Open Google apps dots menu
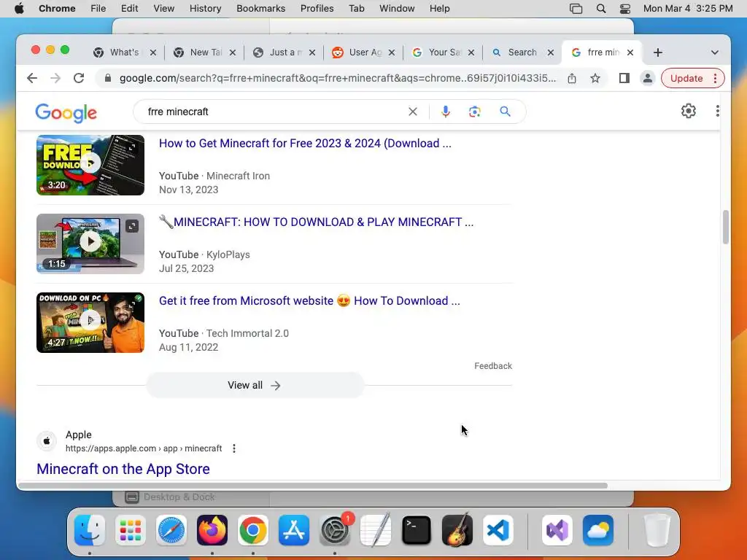 click(718, 111)
